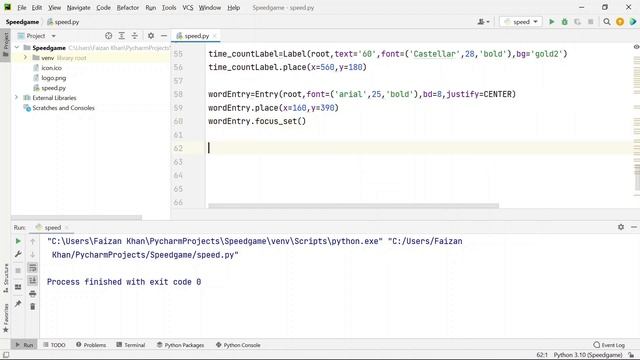Toggle the Favorites side tab
Image resolution: width=640 pixels, height=360 pixels.
pyautogui.click(x=5, y=318)
